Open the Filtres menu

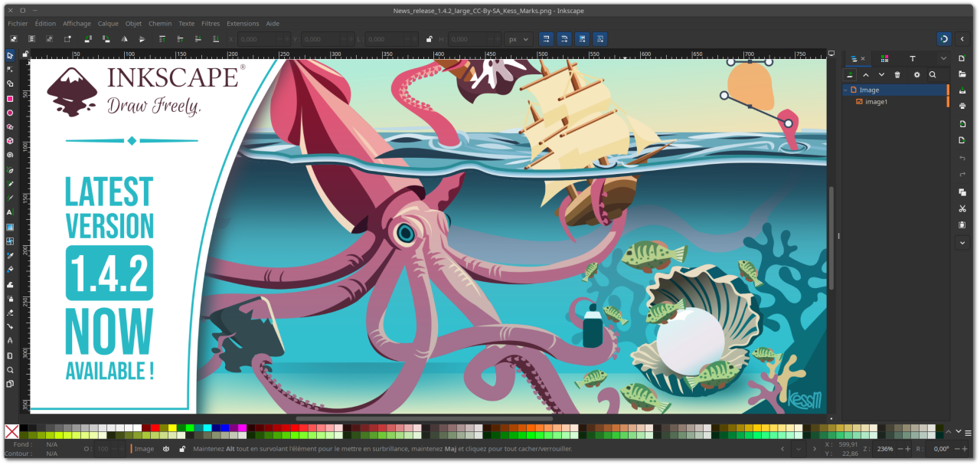pos(210,24)
